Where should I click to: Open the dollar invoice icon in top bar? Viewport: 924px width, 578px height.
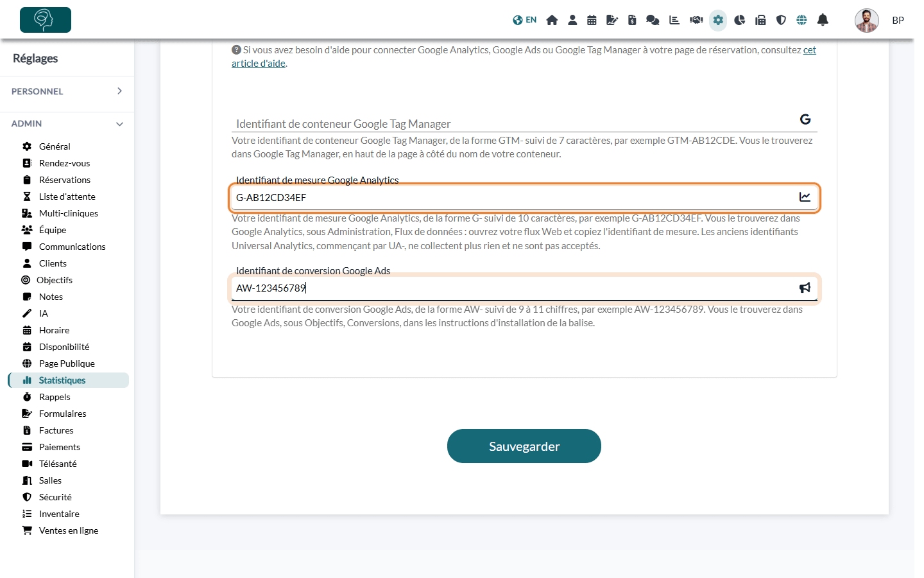coord(632,20)
